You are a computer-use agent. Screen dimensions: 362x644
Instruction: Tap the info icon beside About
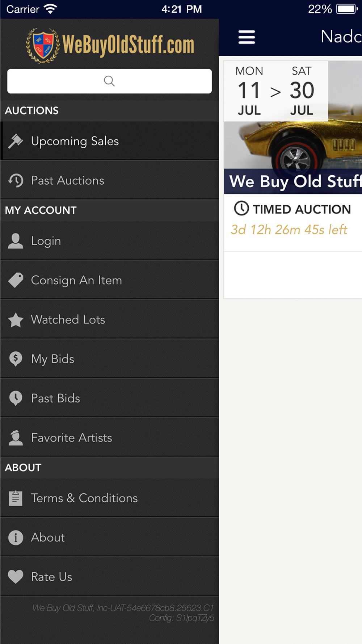16,538
